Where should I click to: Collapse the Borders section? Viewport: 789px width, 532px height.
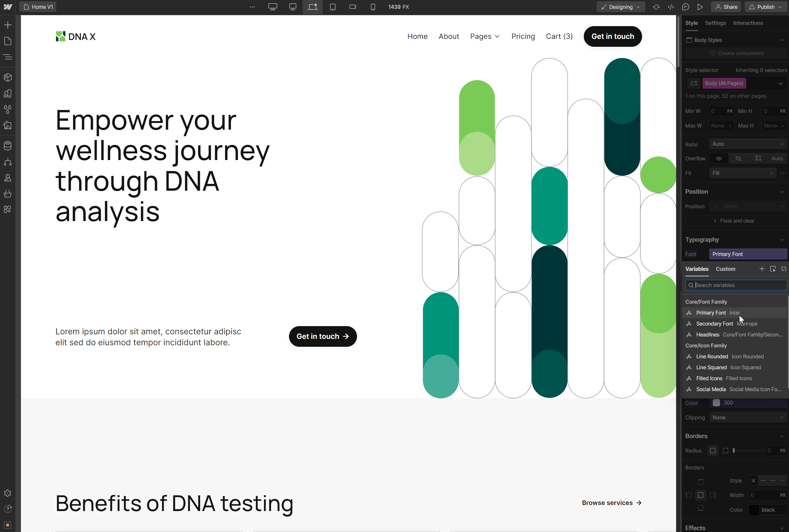782,436
